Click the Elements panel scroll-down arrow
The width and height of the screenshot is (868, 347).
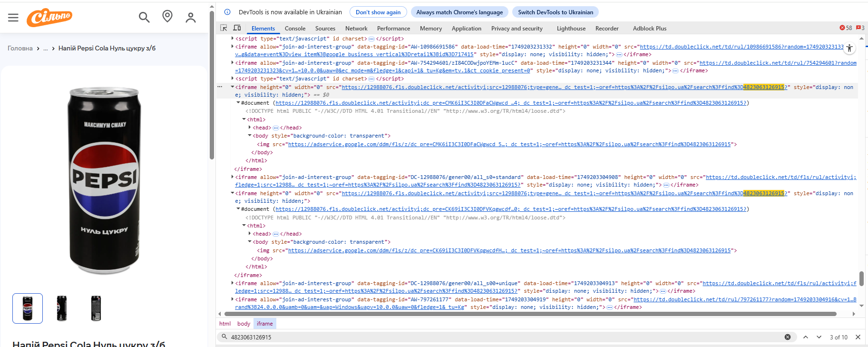click(x=861, y=306)
